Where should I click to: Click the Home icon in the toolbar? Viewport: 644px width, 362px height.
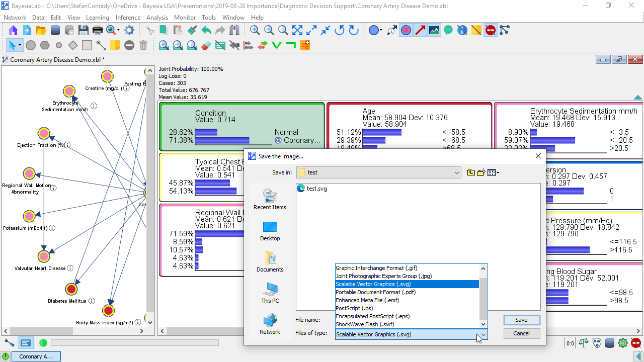tap(13, 30)
